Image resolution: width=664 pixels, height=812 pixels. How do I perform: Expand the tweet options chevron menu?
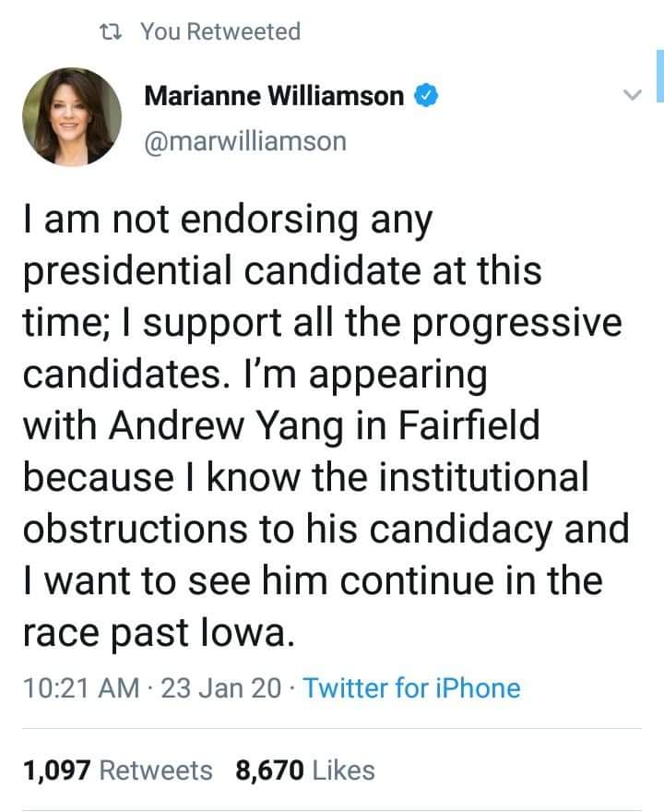tap(631, 94)
